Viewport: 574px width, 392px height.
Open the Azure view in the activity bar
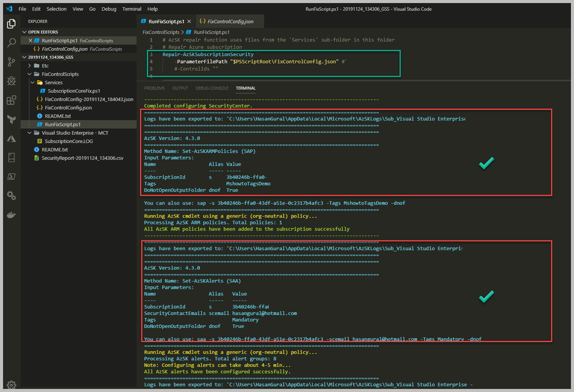[x=11, y=139]
